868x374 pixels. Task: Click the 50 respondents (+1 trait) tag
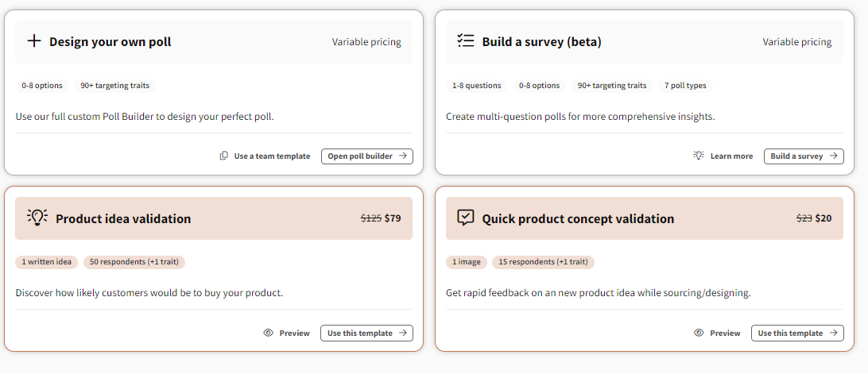(134, 262)
